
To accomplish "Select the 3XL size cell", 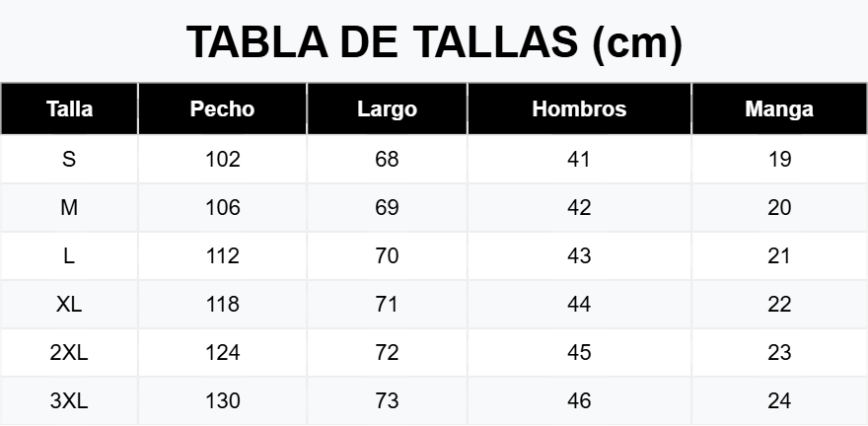I will (69, 400).
